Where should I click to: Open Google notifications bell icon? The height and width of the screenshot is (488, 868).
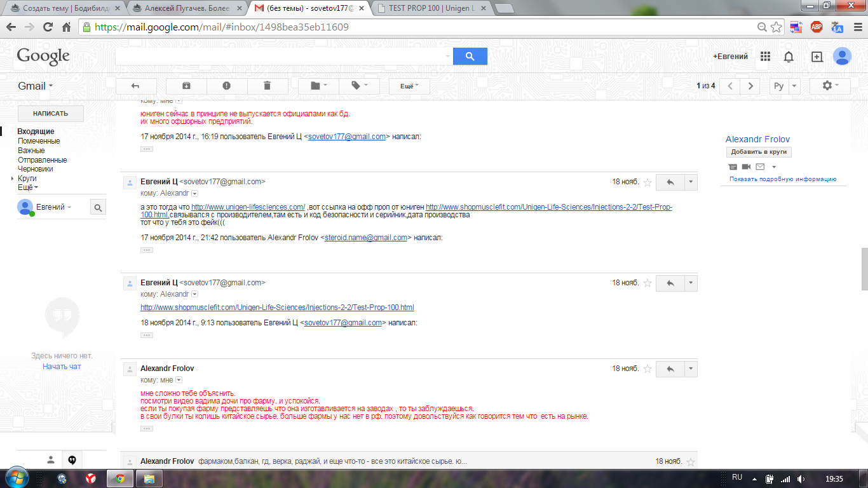coord(789,57)
